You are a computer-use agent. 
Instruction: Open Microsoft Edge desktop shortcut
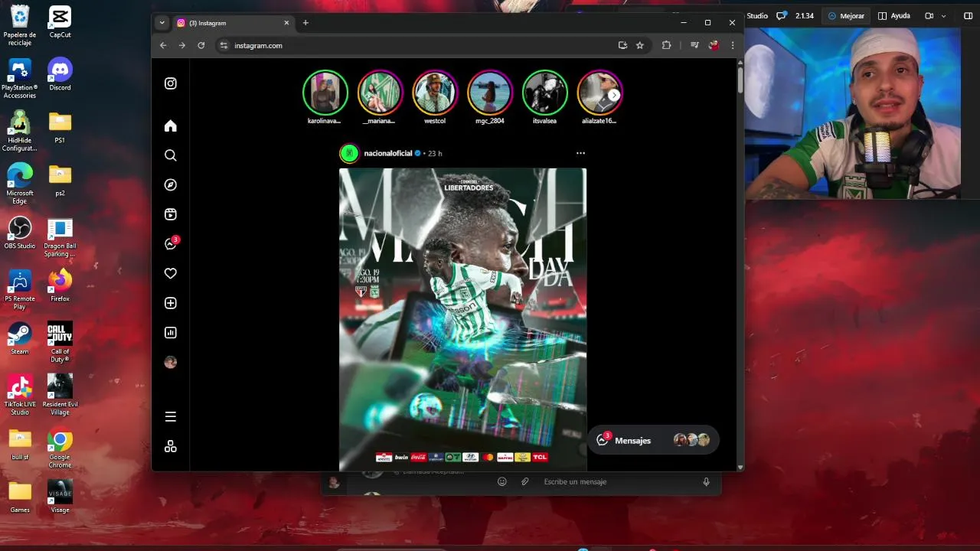point(20,184)
